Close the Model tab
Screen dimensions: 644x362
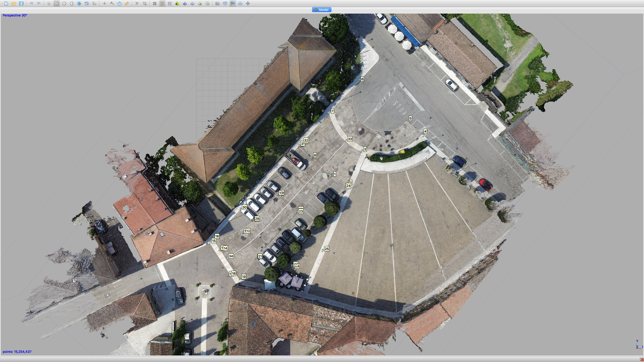click(316, 10)
